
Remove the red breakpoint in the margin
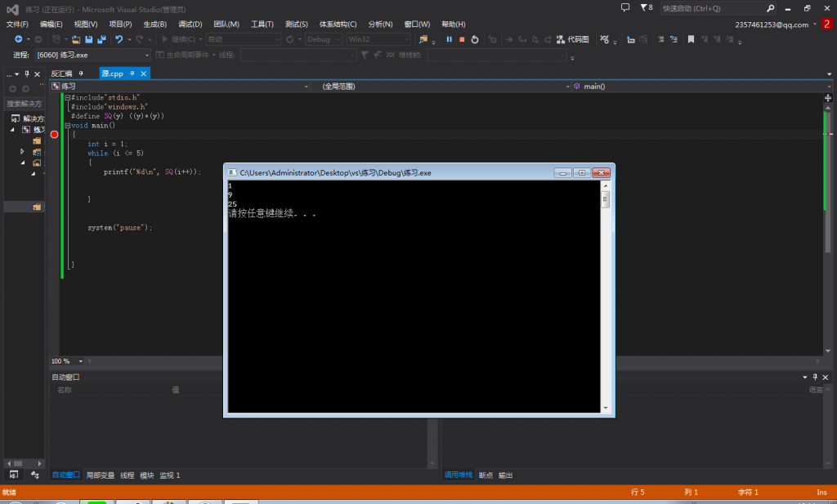55,135
